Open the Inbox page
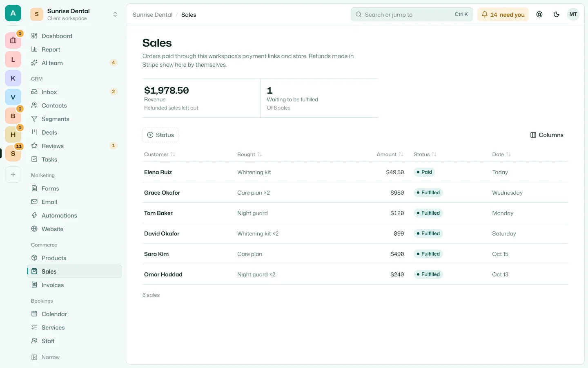588x368 pixels. 74,92
